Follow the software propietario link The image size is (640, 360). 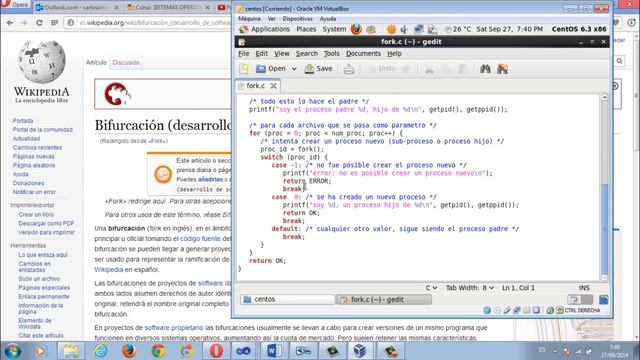(173, 328)
